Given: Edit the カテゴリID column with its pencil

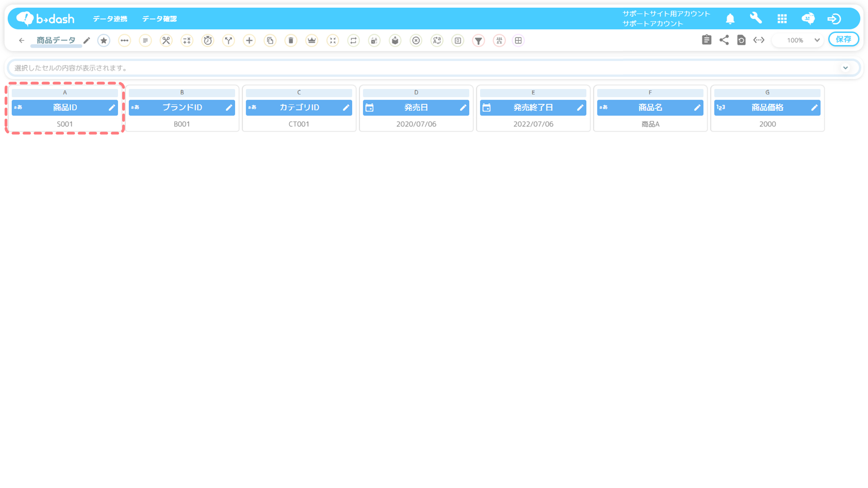Looking at the screenshot, I should (346, 107).
